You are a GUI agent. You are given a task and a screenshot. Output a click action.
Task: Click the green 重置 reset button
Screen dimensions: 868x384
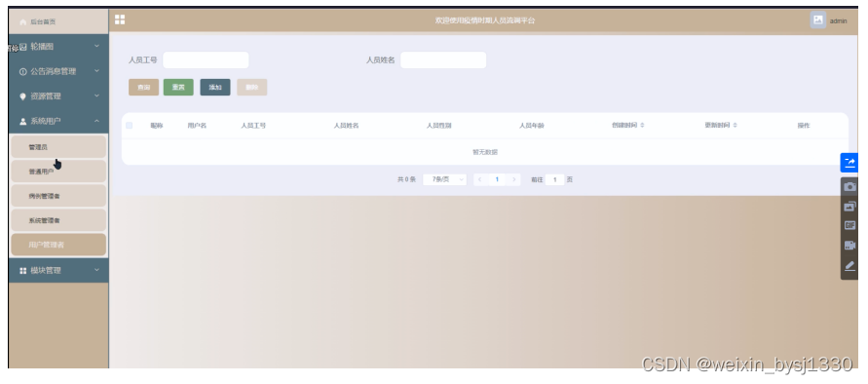(178, 88)
